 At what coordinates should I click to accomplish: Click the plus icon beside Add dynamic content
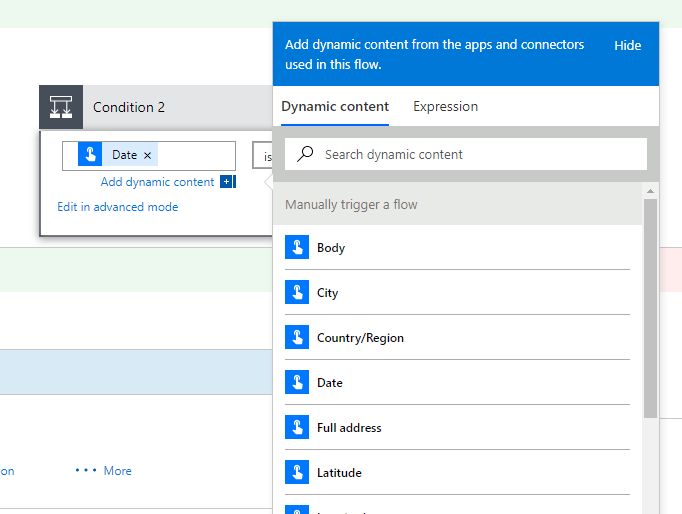(x=227, y=182)
